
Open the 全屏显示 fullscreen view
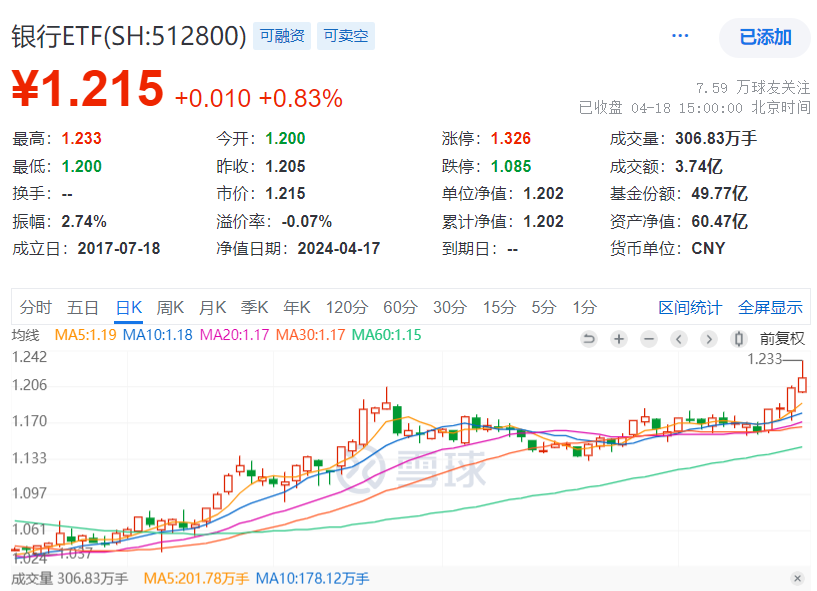(x=769, y=309)
